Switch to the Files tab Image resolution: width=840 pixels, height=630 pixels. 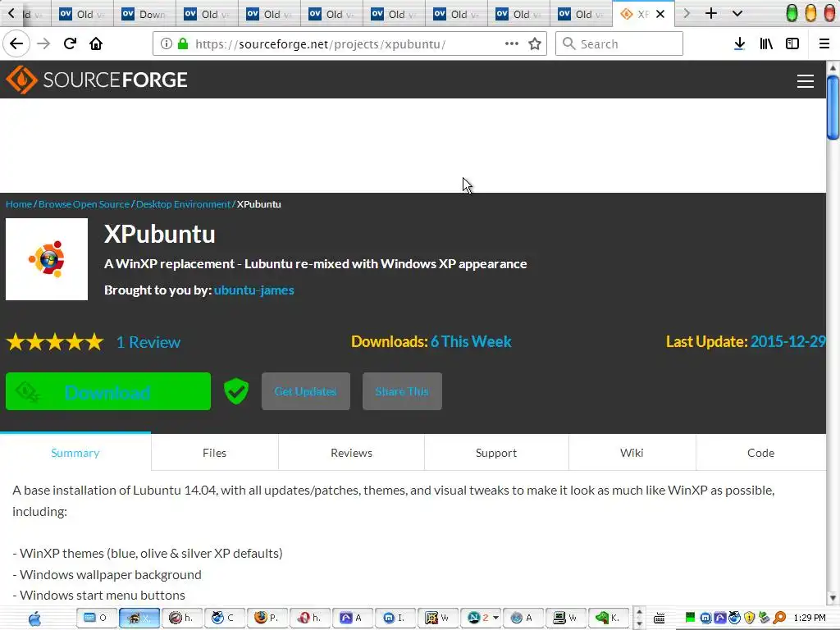[214, 453]
